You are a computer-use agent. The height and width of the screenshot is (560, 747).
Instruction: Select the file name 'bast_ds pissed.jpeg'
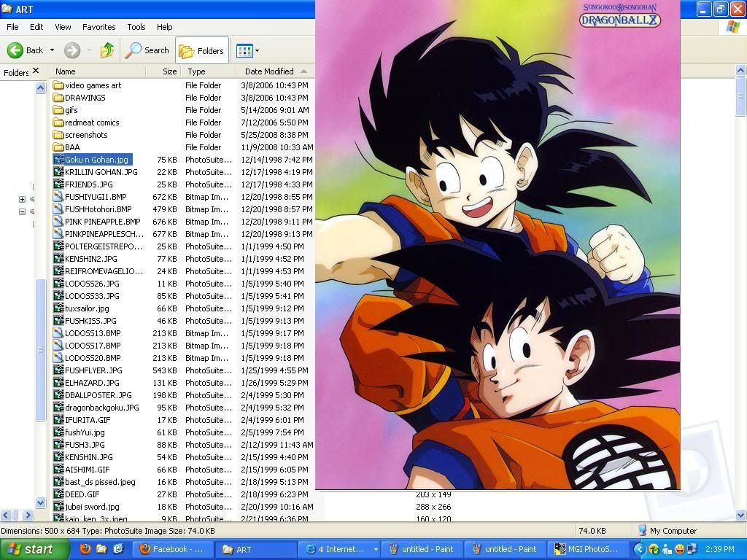point(100,481)
